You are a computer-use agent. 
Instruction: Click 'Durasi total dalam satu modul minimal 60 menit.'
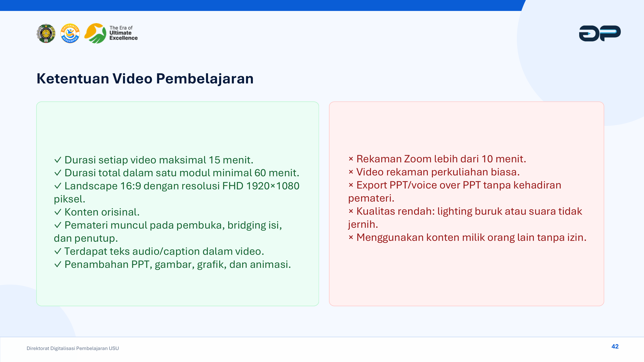tap(176, 173)
